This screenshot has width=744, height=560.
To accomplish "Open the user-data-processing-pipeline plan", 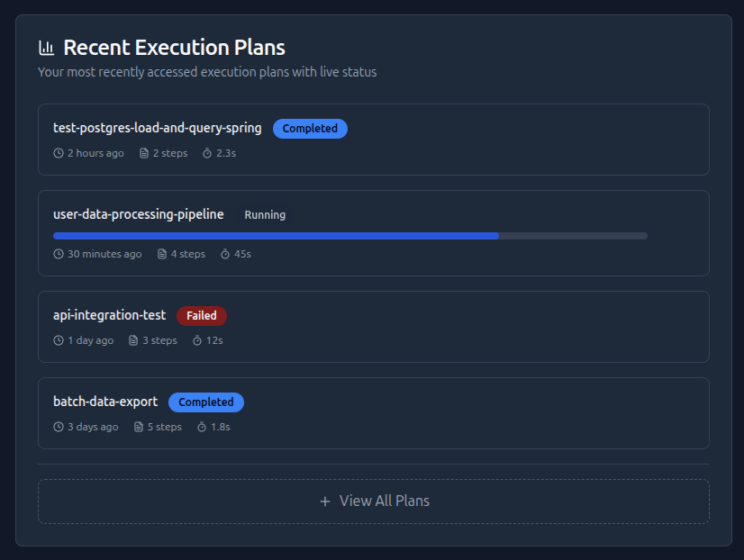I will [139, 215].
